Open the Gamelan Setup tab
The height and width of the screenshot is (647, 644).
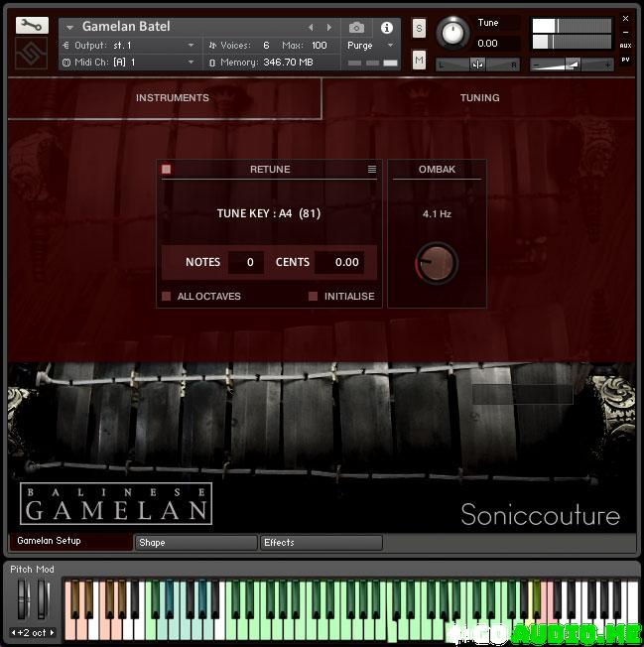tap(70, 541)
